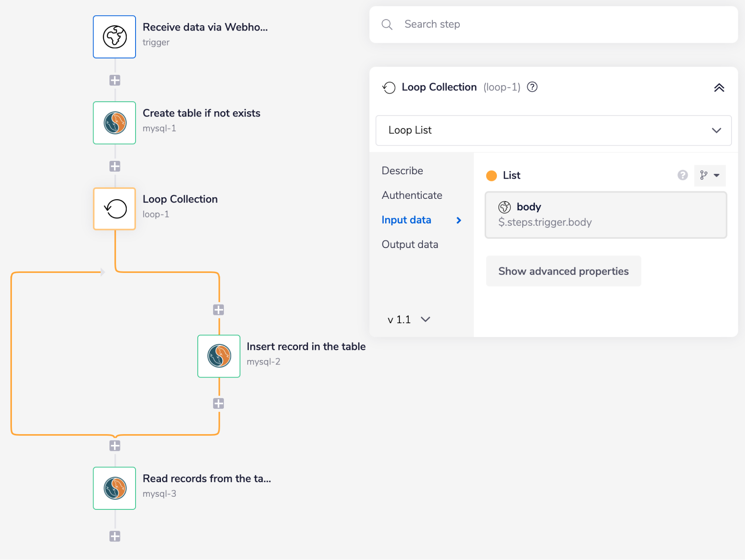The height and width of the screenshot is (560, 745).
Task: Collapse the Loop Collection panel
Action: 719,88
